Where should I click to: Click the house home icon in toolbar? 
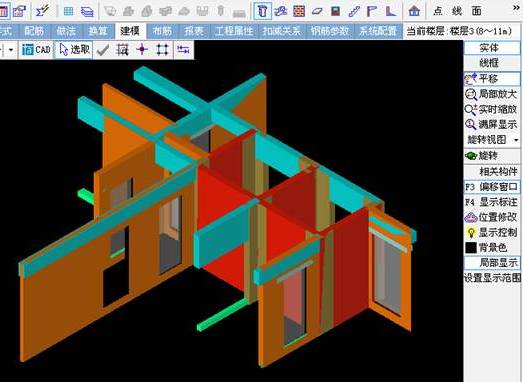(414, 11)
